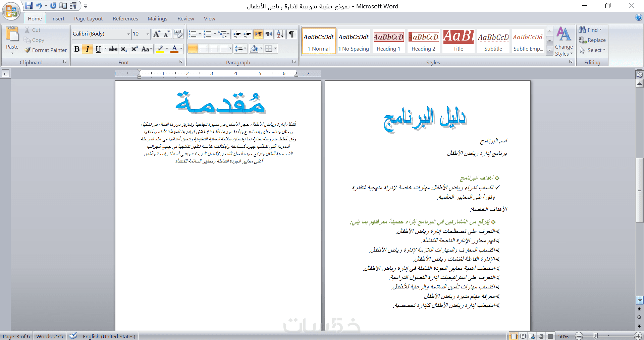Image resolution: width=644 pixels, height=340 pixels.
Task: Cut the selected text
Action: point(33,30)
